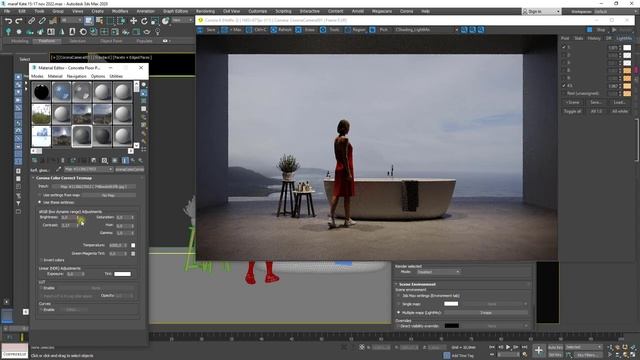Choose the Rectangular Selection Region tool
The image size is (640, 360).
tap(110, 20)
